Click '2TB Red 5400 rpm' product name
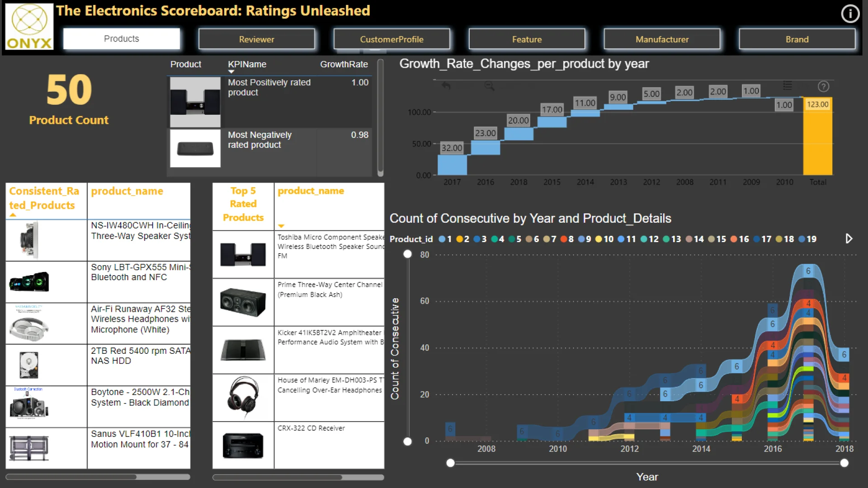Image resolution: width=868 pixels, height=488 pixels. (140, 356)
